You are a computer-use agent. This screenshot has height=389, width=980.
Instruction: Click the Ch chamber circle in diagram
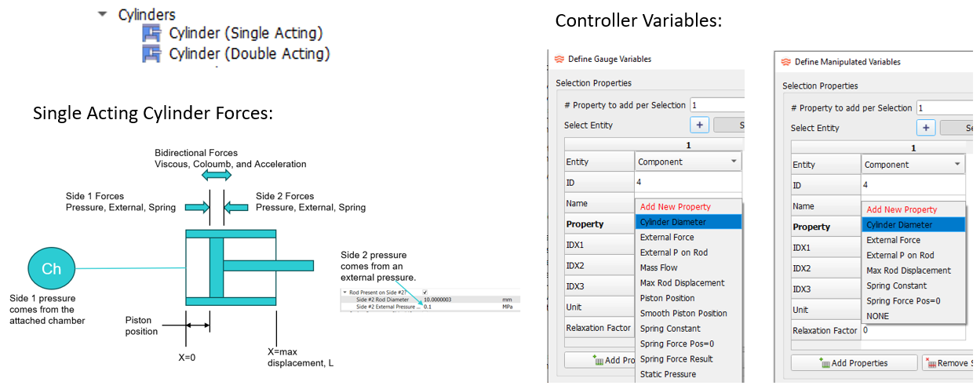pyautogui.click(x=51, y=269)
